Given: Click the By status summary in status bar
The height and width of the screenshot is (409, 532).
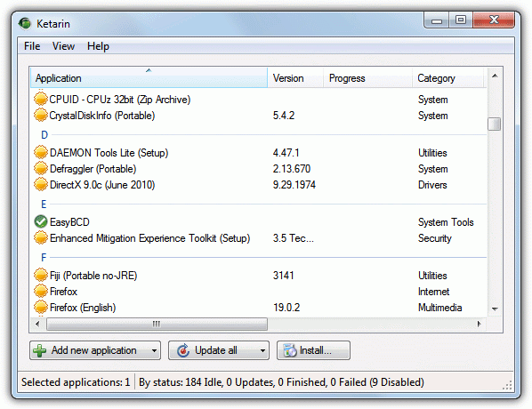Looking at the screenshot, I should (281, 382).
